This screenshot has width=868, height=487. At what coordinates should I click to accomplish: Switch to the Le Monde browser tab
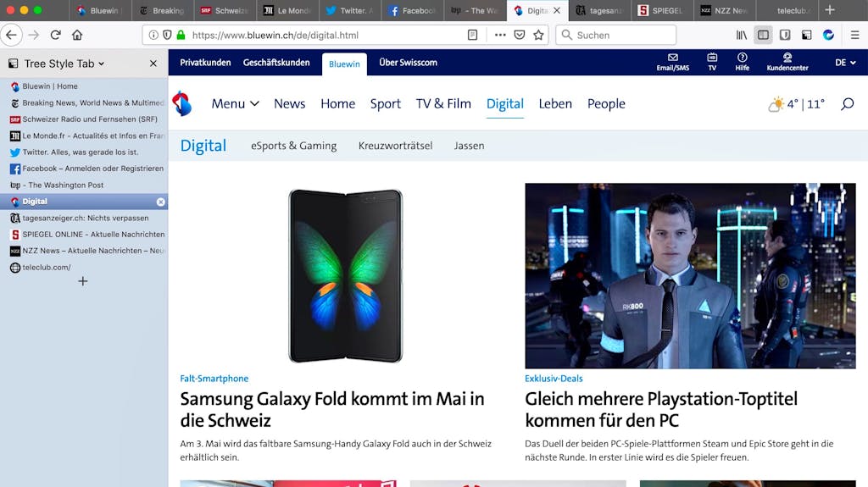[x=287, y=10]
